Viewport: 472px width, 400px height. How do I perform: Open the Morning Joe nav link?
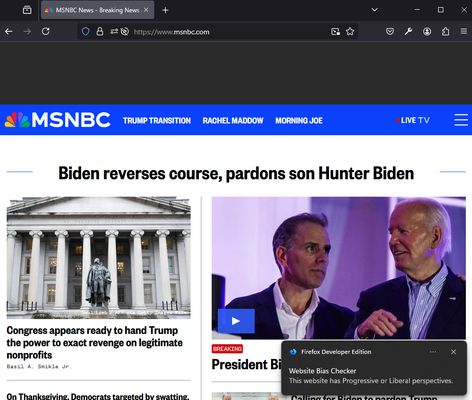299,121
